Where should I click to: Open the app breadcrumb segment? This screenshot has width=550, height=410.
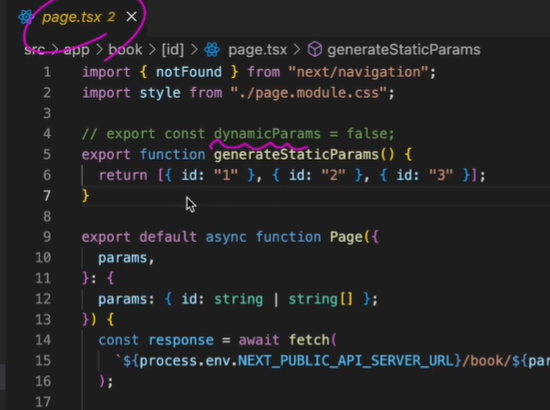click(x=76, y=50)
